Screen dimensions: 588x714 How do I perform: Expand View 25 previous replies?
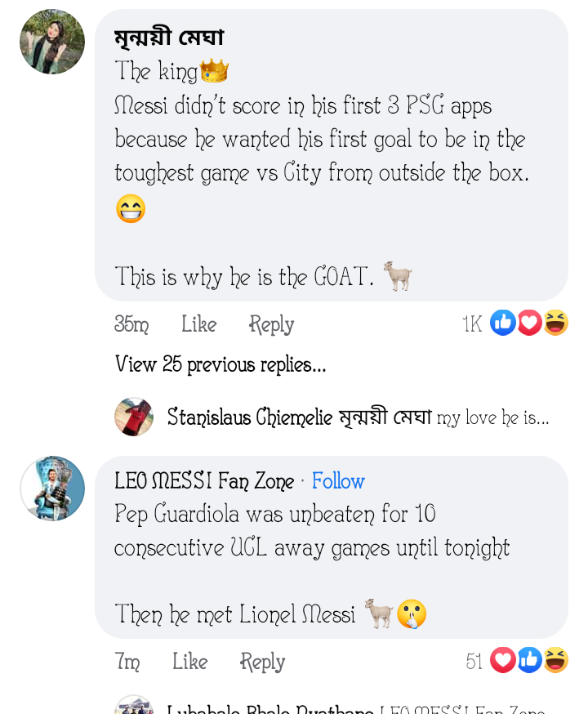(220, 364)
